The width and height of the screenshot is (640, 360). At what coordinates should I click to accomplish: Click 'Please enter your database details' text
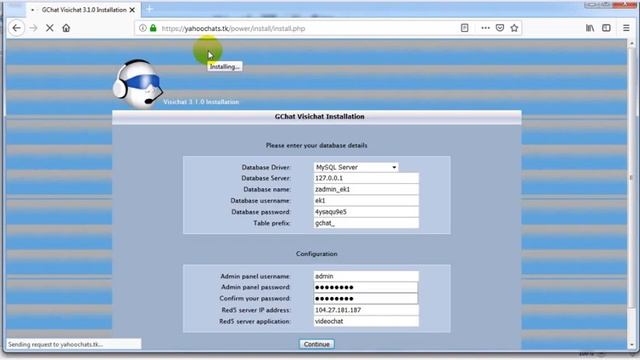[317, 145]
